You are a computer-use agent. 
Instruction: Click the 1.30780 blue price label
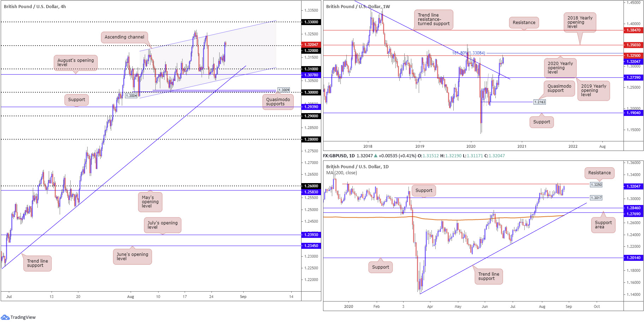(x=311, y=75)
